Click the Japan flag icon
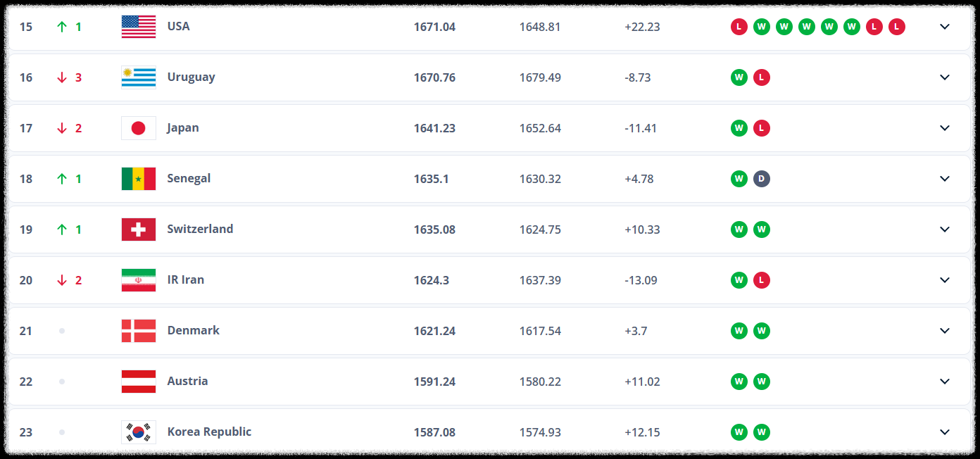 click(x=139, y=128)
